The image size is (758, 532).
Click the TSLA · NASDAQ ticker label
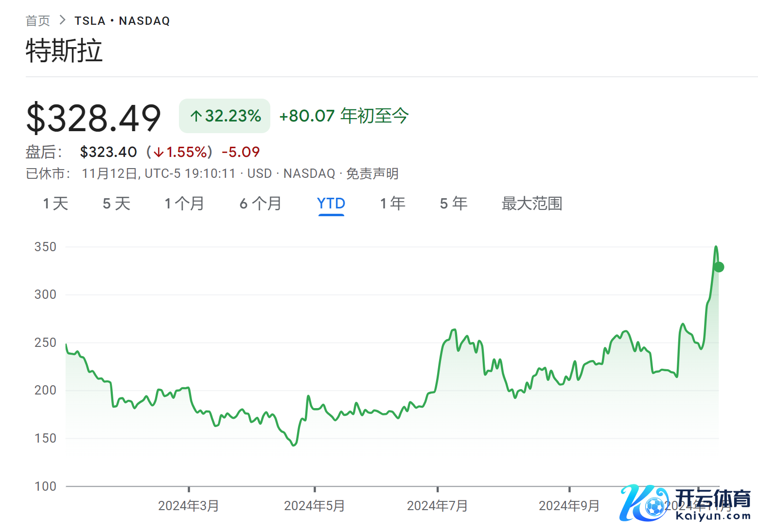point(122,21)
